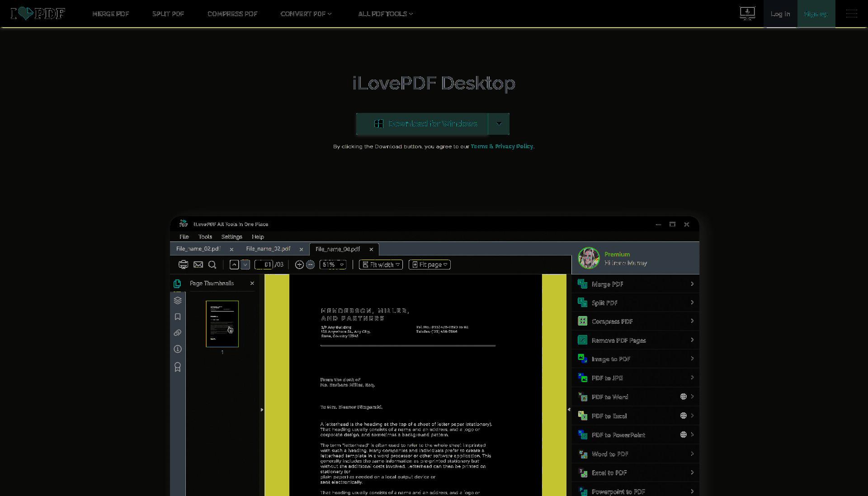Select the page thumbnails sidebar icon
Screen dimensions: 868x496
[177, 283]
